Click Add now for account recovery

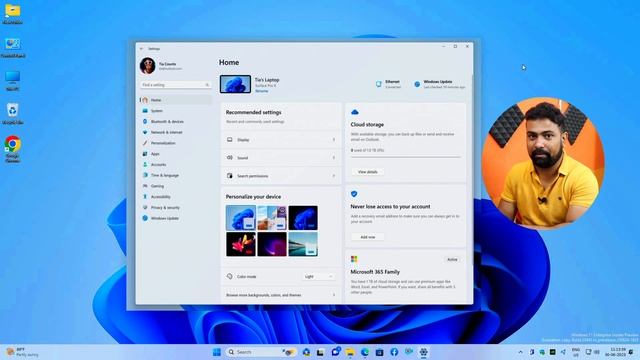367,237
